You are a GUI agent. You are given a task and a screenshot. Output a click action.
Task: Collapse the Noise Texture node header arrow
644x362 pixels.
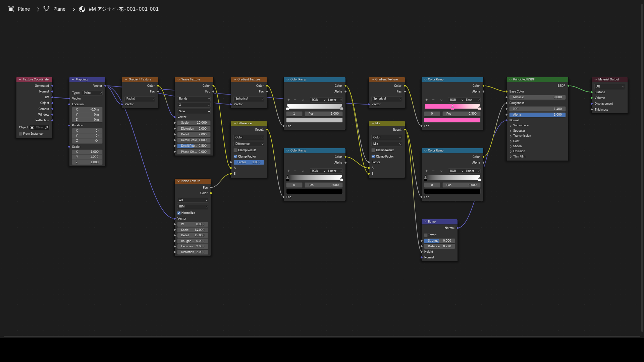click(178, 181)
